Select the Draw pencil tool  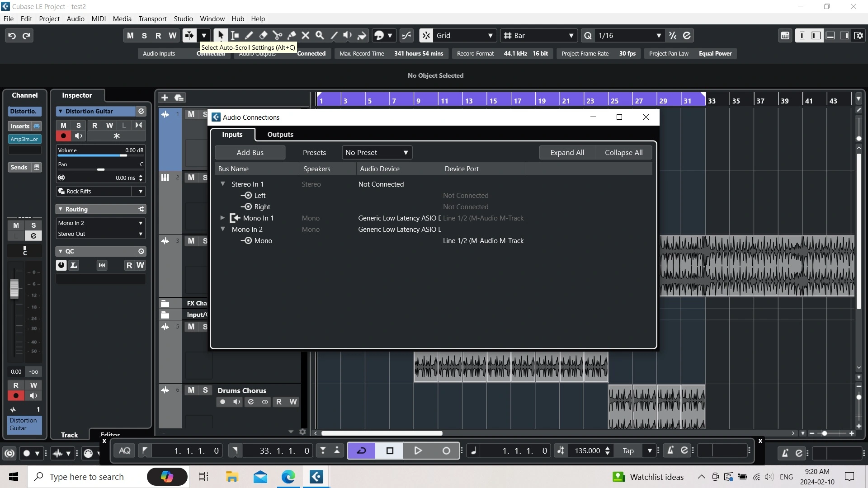coord(249,36)
